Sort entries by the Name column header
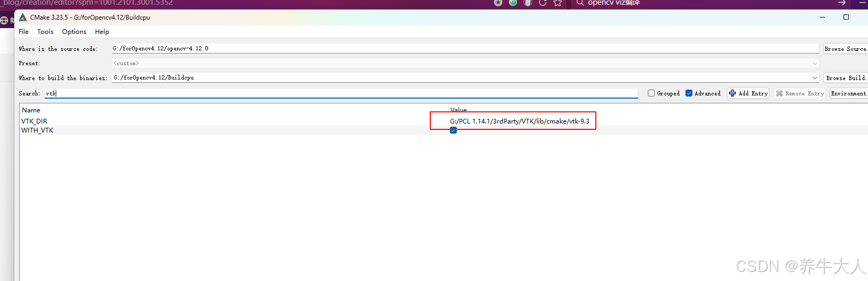868x281 pixels. [31, 110]
